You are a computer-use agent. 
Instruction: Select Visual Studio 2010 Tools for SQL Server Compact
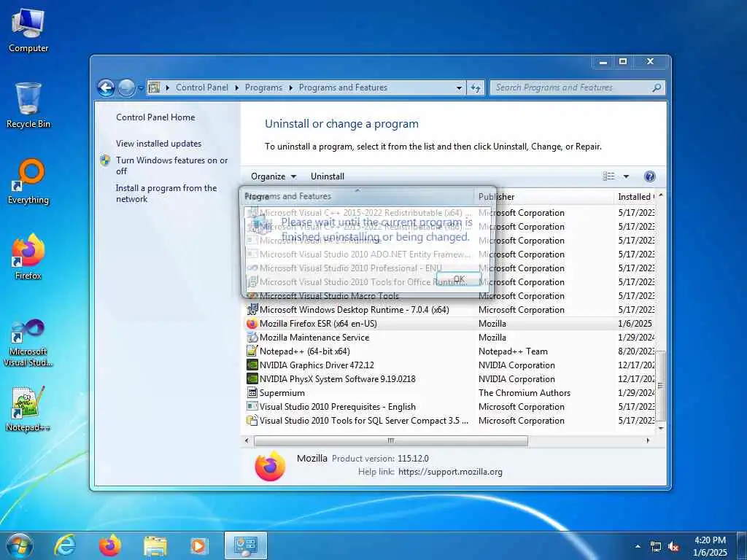point(449,420)
